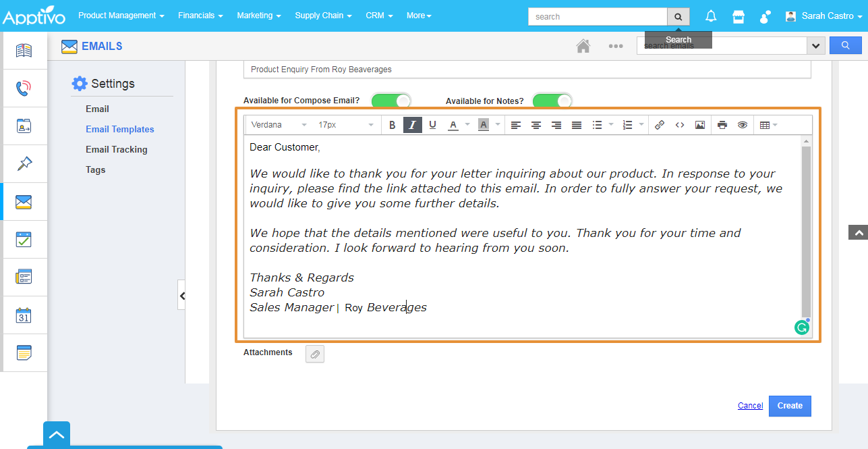Open the Product Management menu
Viewport: 868px width, 449px height.
(121, 16)
